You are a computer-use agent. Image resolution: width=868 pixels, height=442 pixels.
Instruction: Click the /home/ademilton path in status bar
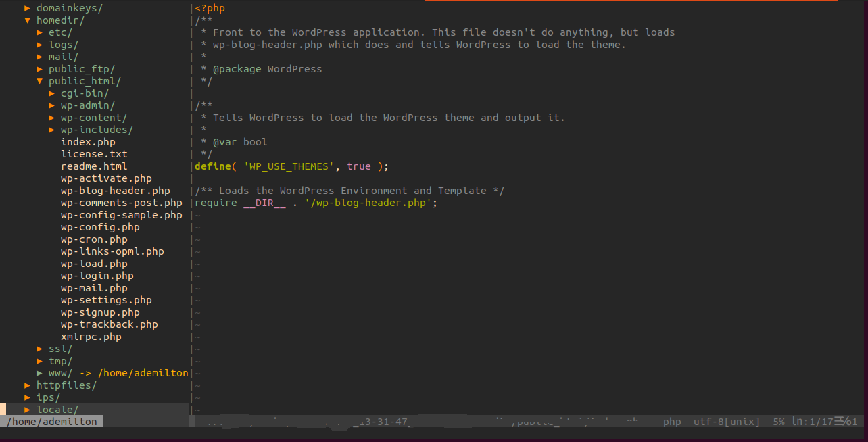[52, 422]
